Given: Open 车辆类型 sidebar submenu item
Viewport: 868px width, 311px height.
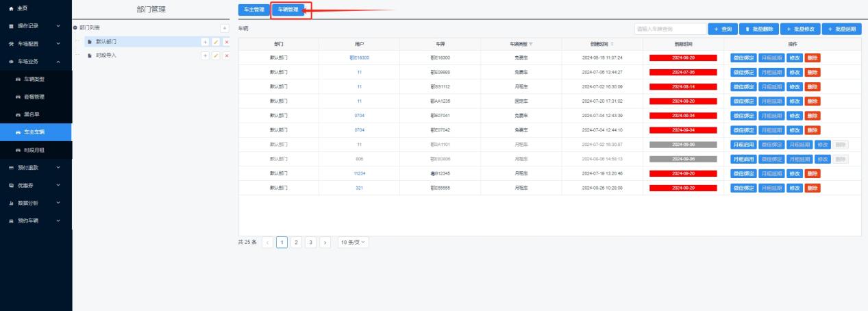Looking at the screenshot, I should coord(36,79).
